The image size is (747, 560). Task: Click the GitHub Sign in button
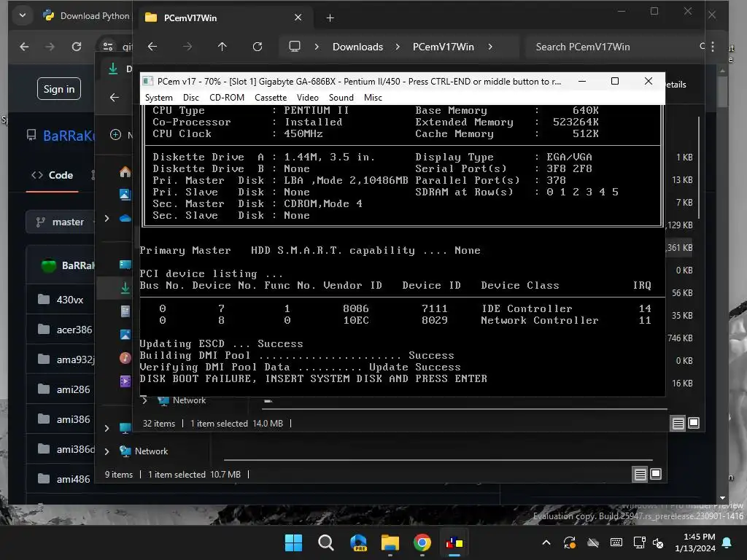[59, 89]
